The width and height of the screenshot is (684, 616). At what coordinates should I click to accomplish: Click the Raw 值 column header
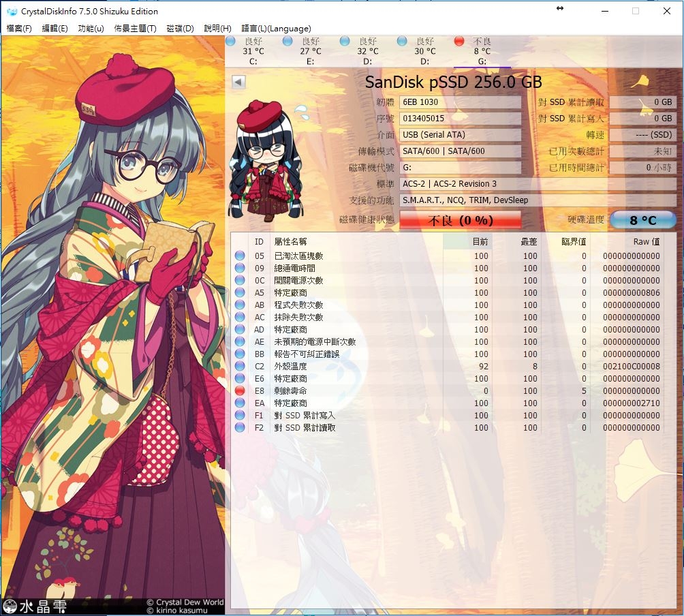pos(627,242)
